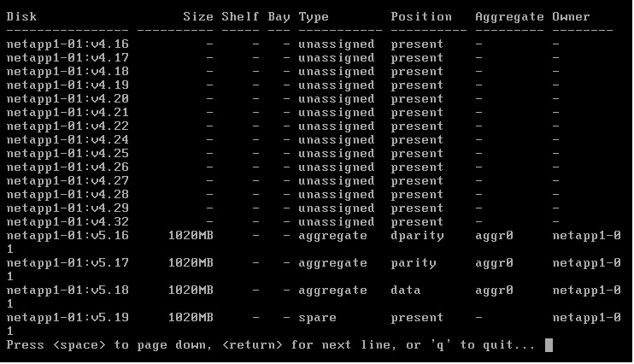
Task: Click 'spare' type for disk v5.19
Action: 317,319
